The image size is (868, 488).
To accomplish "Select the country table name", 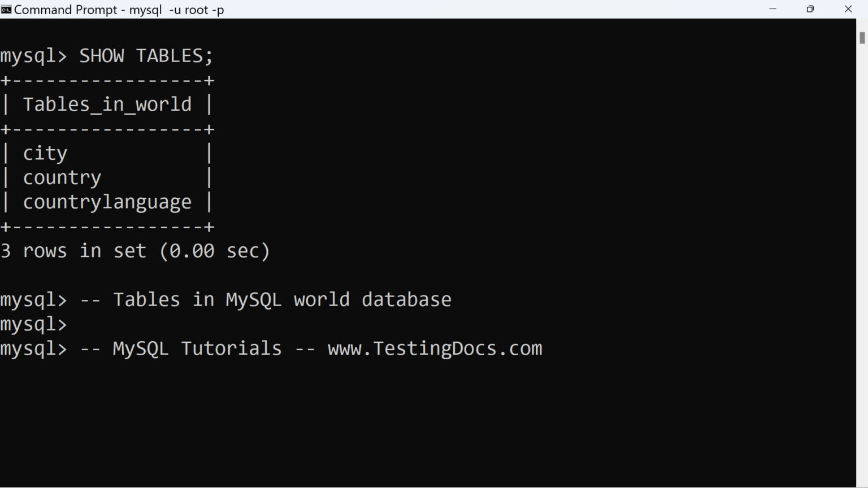I will [x=62, y=177].
